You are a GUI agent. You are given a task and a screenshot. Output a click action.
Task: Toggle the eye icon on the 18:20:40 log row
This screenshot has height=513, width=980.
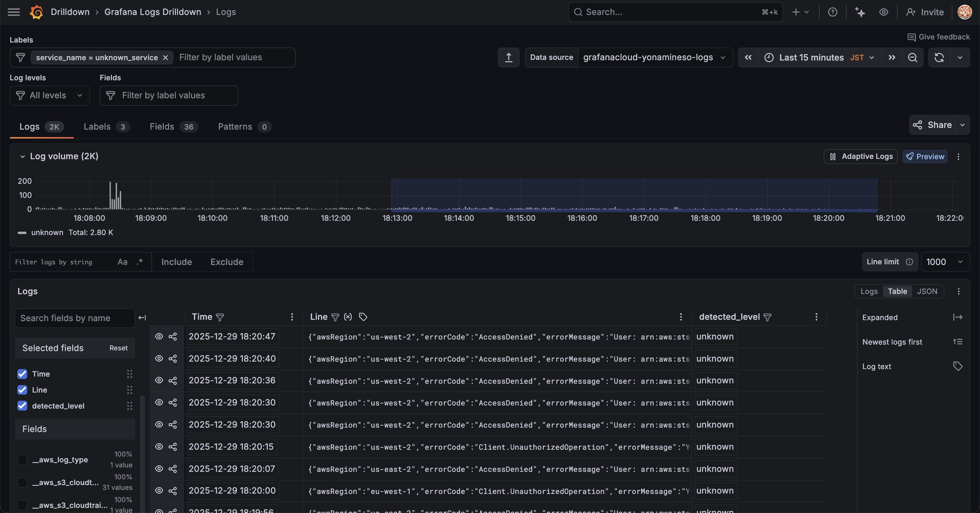point(159,359)
